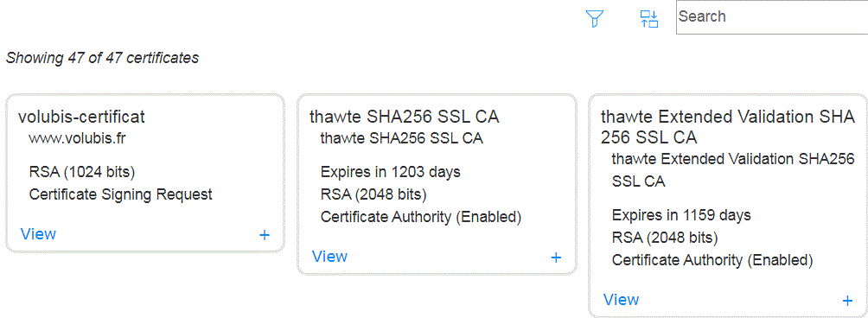Select the volubis-certificat card title
868x318 pixels.
click(81, 117)
